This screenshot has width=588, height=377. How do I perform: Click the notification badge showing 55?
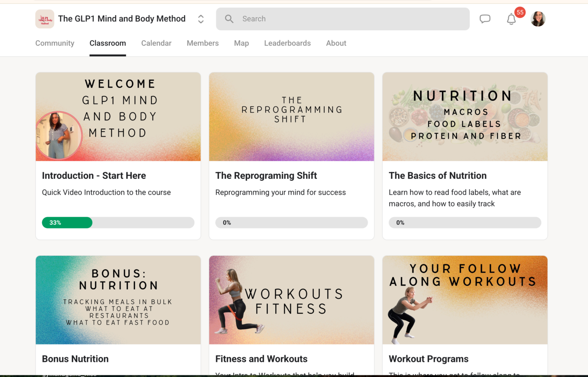520,13
